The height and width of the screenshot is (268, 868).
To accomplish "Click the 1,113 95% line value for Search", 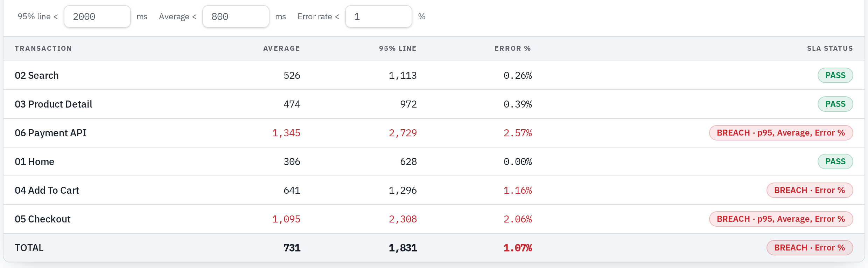I will (x=403, y=76).
